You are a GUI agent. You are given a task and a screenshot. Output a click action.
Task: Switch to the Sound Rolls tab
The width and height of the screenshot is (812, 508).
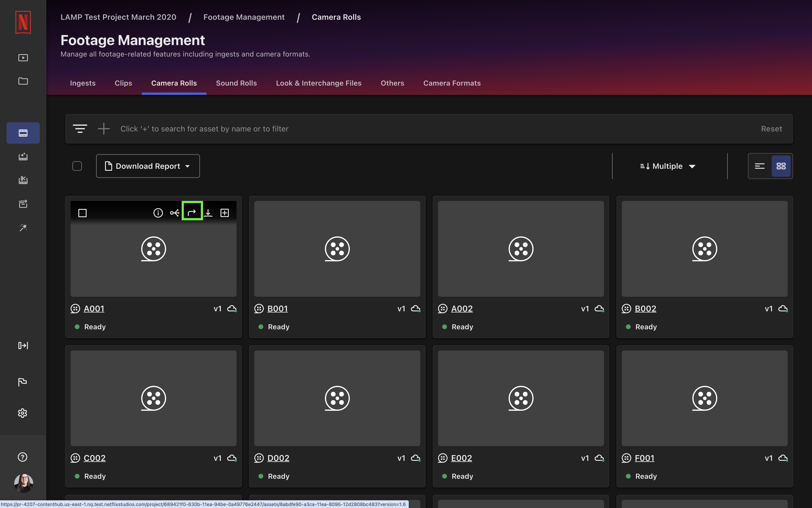pyautogui.click(x=236, y=83)
